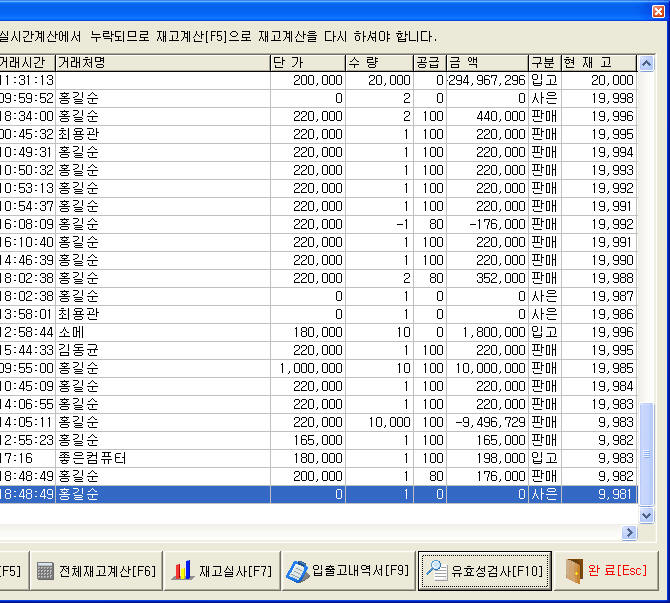Select amount cell 440,000
This screenshot has width=670, height=603.
point(500,116)
